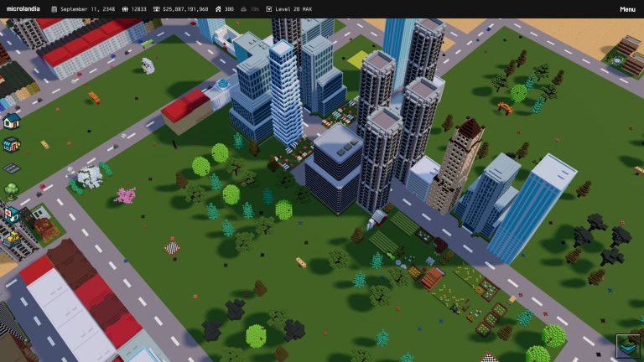The image size is (644, 362).
Task: Select the brown-roofed beige tower building
Action: coord(456,166)
